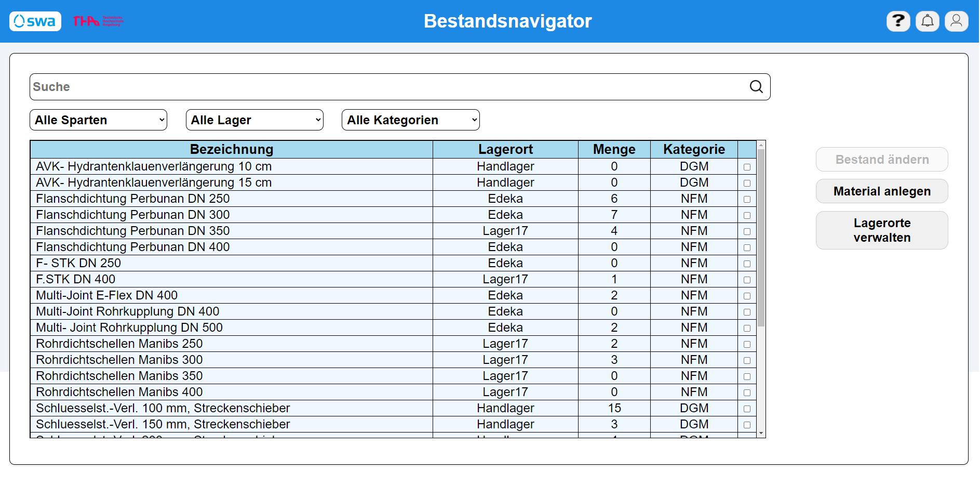
Task: Click the Menge column header
Action: [614, 150]
